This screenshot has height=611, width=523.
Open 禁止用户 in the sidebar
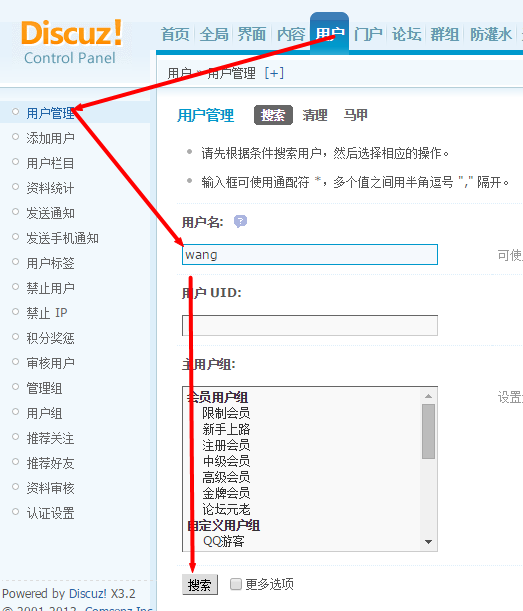click(x=50, y=288)
